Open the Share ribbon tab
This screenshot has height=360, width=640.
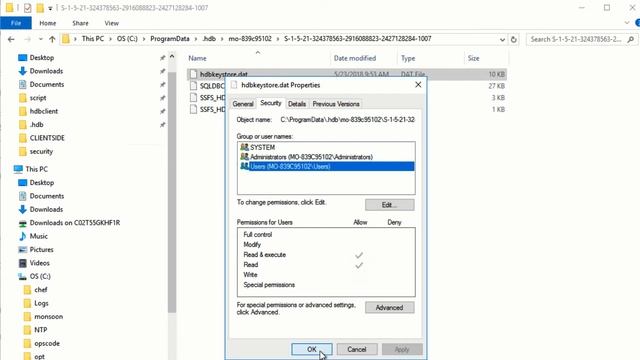pos(80,23)
